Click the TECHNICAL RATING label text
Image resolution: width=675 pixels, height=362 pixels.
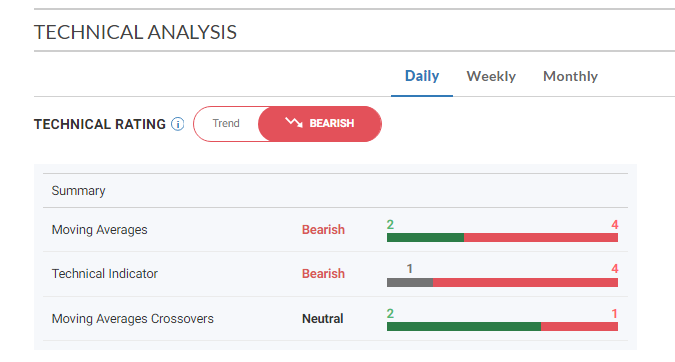tap(100, 124)
